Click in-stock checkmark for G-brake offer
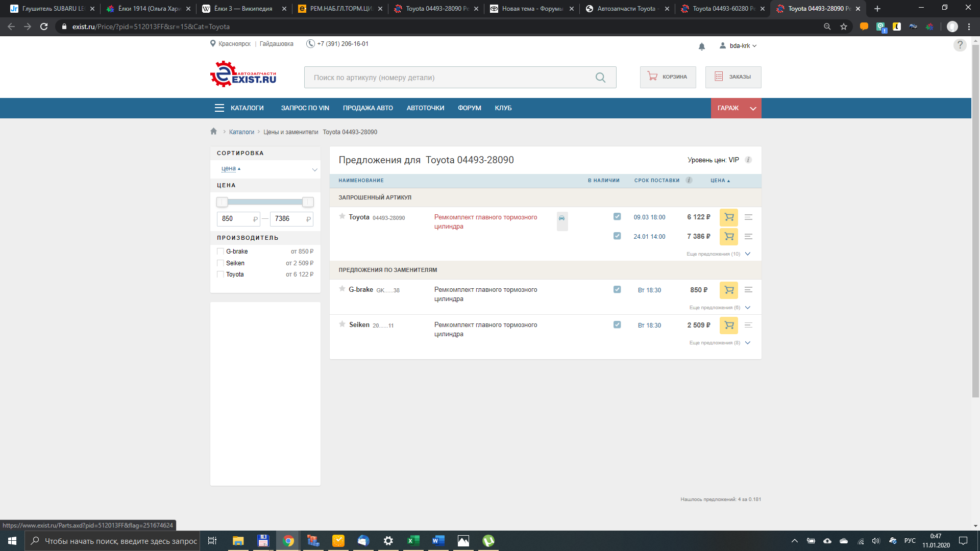Viewport: 980px width, 551px height. click(x=617, y=290)
